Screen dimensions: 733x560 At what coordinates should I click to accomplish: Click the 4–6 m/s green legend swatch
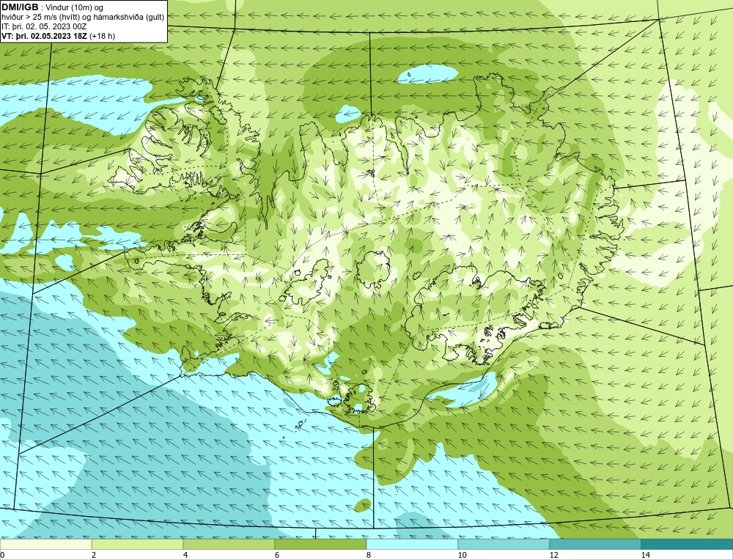[229, 544]
